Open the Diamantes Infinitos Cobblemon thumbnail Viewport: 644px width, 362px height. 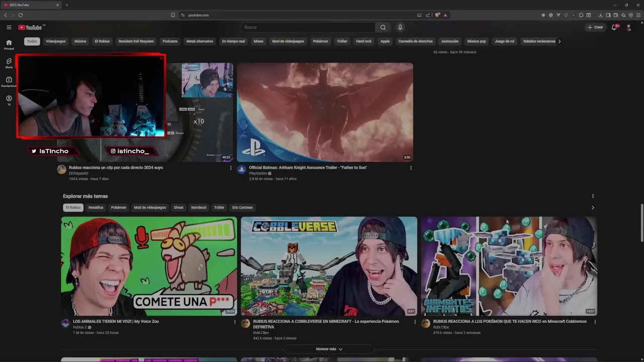pos(509,266)
